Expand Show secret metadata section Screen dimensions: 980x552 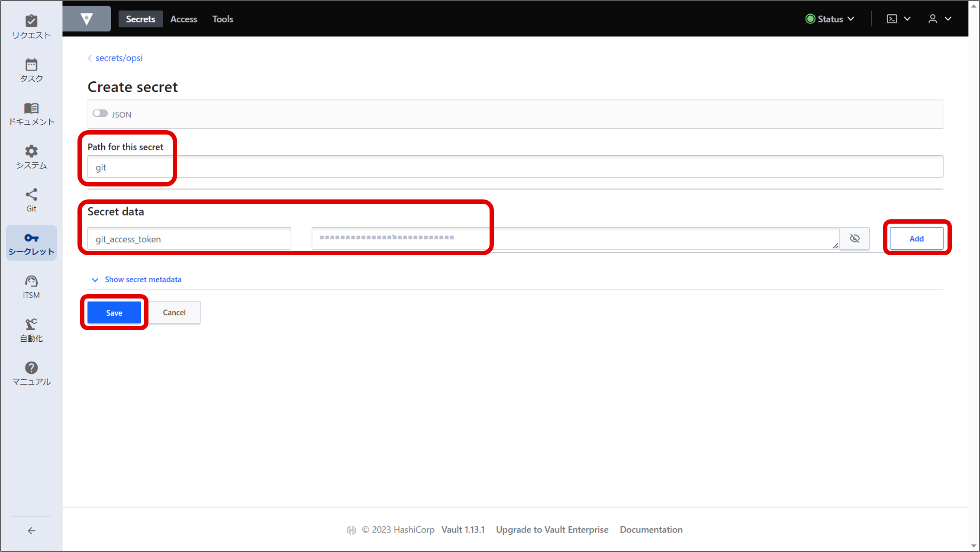click(143, 279)
